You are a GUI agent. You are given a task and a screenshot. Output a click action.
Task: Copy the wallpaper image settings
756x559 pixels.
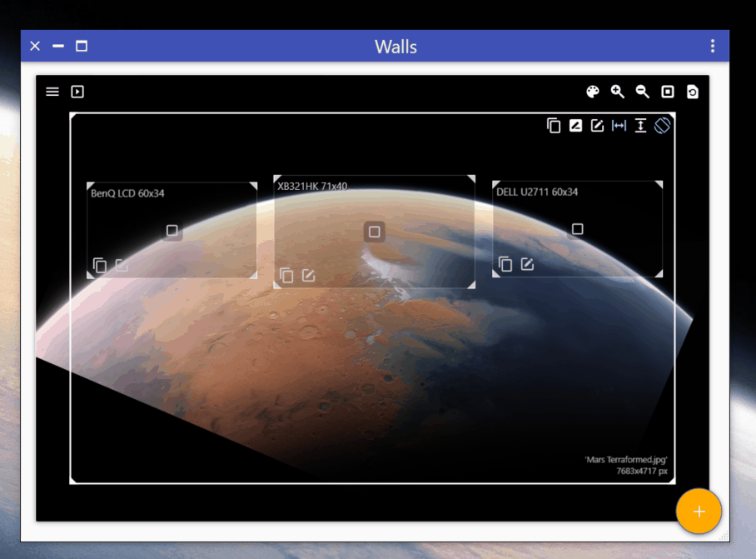point(554,126)
